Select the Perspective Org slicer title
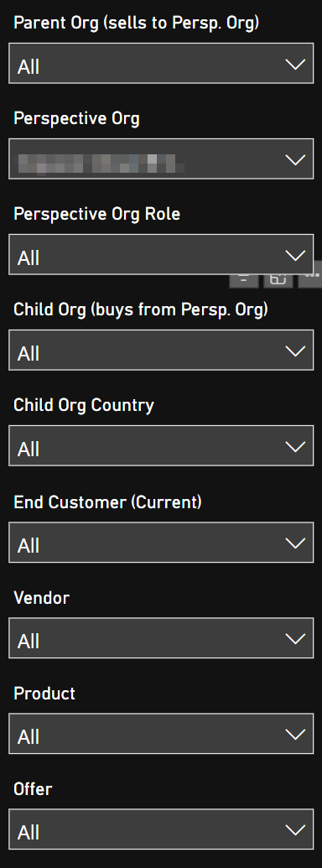This screenshot has height=868, width=322. (x=76, y=119)
